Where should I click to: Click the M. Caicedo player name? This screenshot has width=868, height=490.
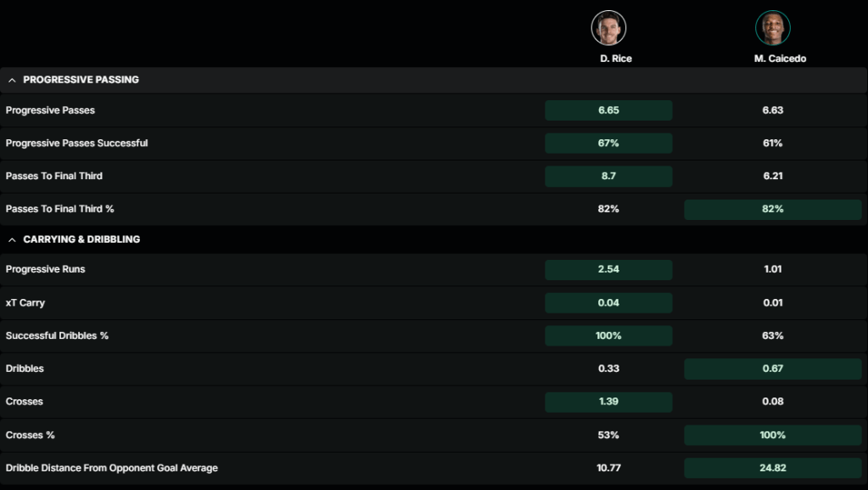(780, 59)
